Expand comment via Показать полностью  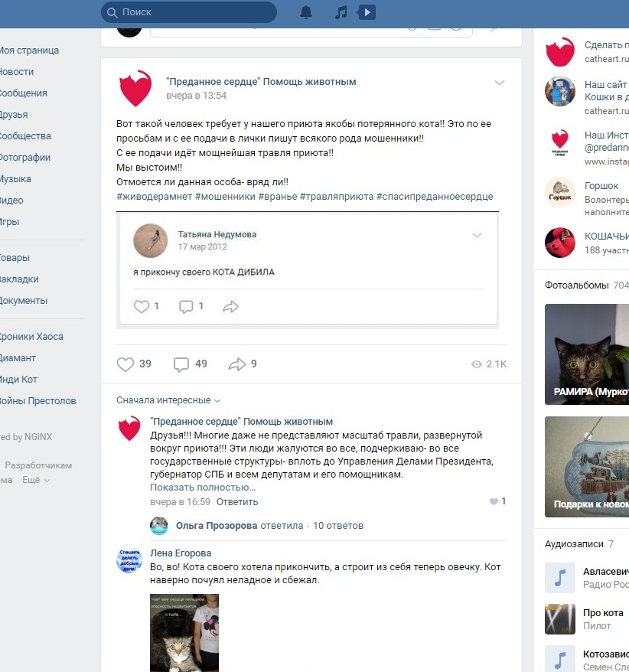(203, 488)
